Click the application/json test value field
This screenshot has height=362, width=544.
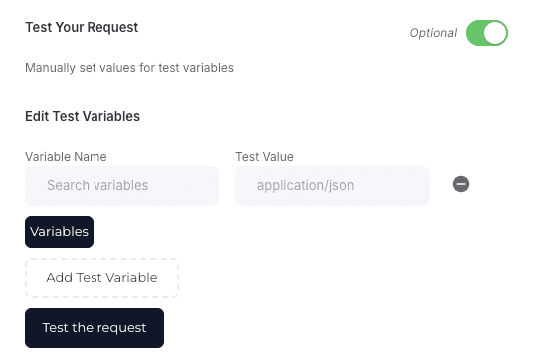tap(332, 186)
